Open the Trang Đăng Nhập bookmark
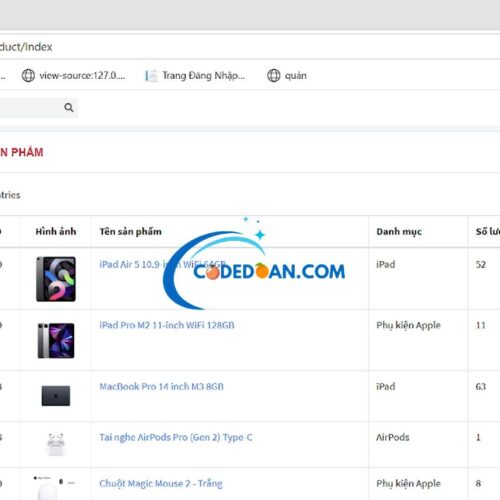The image size is (500, 500). [x=195, y=76]
